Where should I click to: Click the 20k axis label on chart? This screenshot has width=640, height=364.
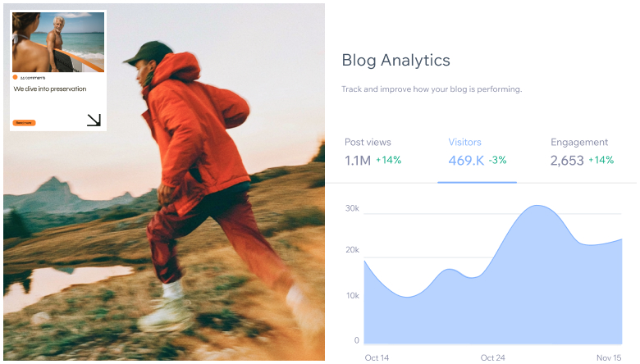coord(352,250)
